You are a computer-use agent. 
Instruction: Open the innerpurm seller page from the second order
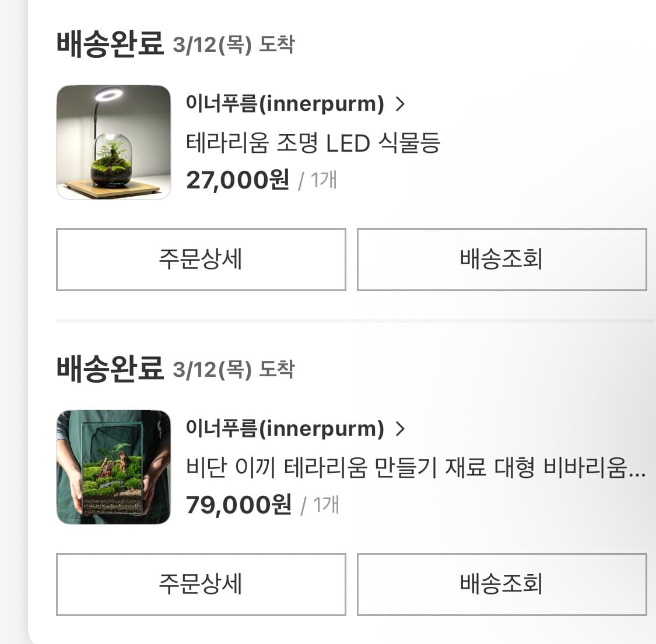pyautogui.click(x=284, y=429)
